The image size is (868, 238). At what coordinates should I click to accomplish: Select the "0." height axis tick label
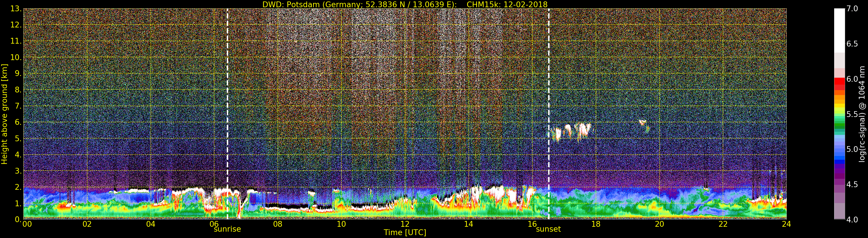click(18, 219)
